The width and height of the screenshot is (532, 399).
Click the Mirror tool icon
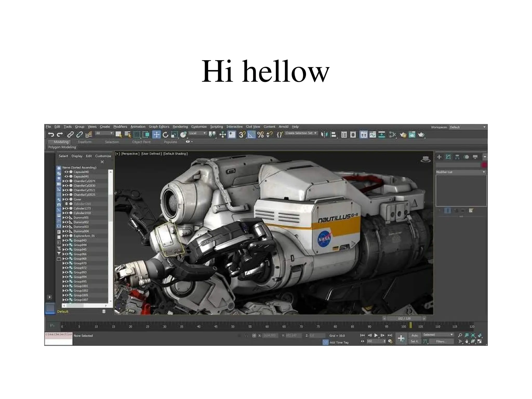[x=324, y=135]
